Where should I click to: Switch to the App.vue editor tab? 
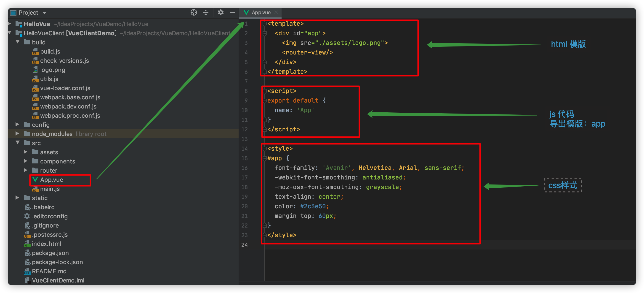pos(261,12)
